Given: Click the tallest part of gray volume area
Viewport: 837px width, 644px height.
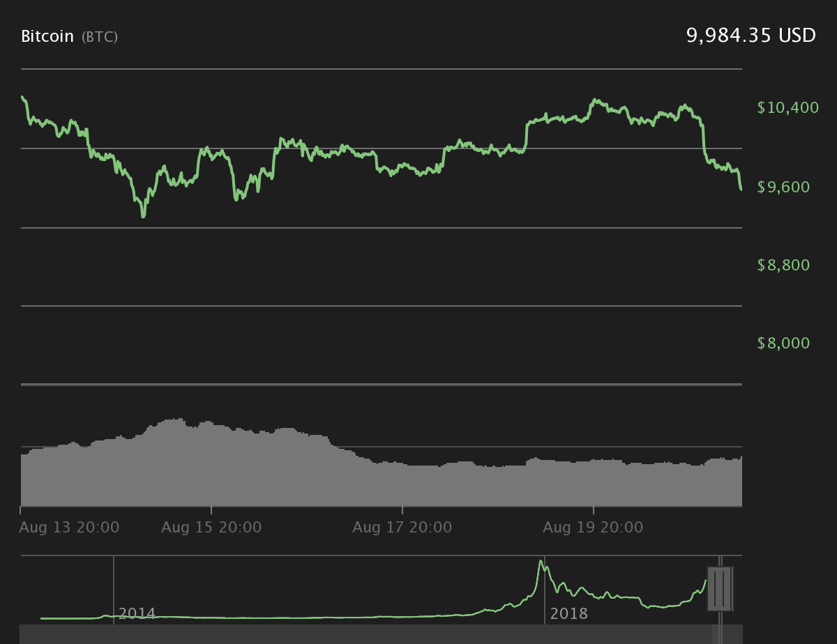Looking at the screenshot, I should [179, 420].
